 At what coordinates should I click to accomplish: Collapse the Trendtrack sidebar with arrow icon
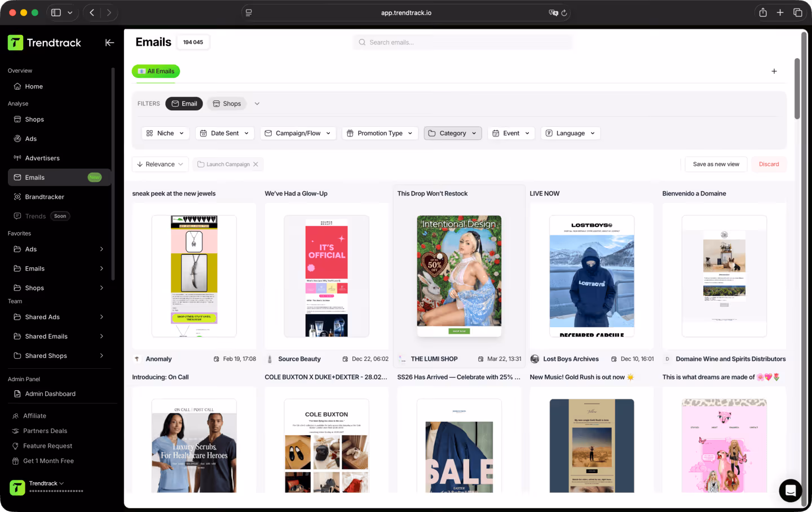pyautogui.click(x=109, y=42)
